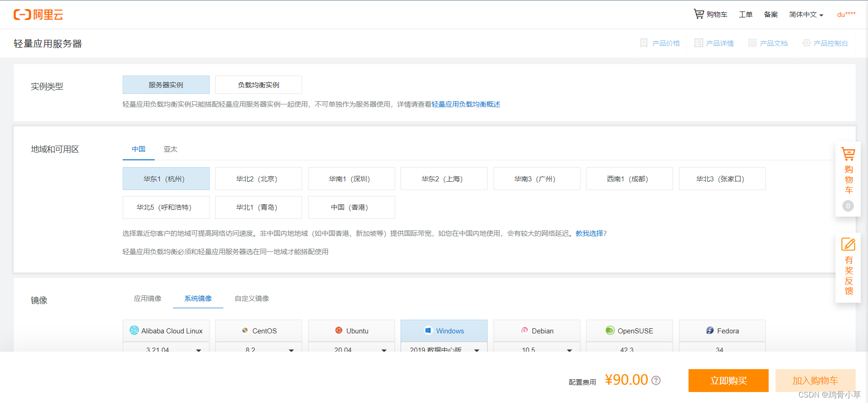Click the Alibaba Cloud logo
This screenshot has height=403, width=868.
point(38,15)
